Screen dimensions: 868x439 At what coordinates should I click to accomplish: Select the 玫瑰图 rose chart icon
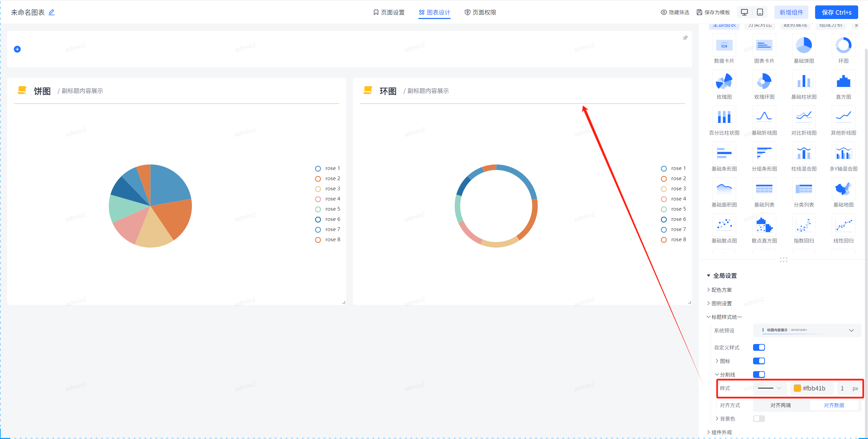tap(724, 82)
